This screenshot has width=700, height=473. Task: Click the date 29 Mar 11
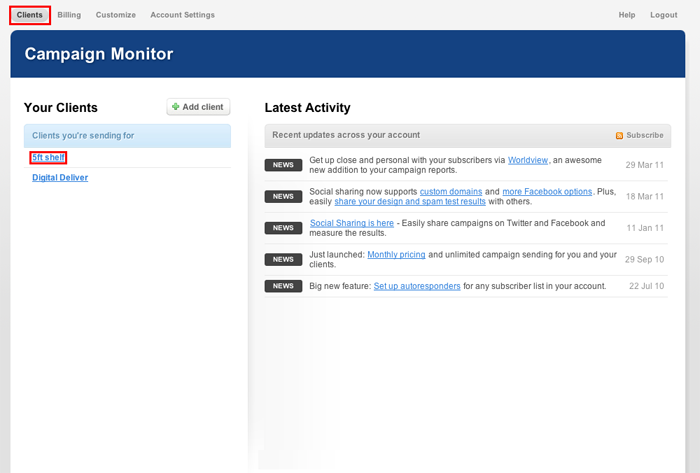click(x=645, y=165)
